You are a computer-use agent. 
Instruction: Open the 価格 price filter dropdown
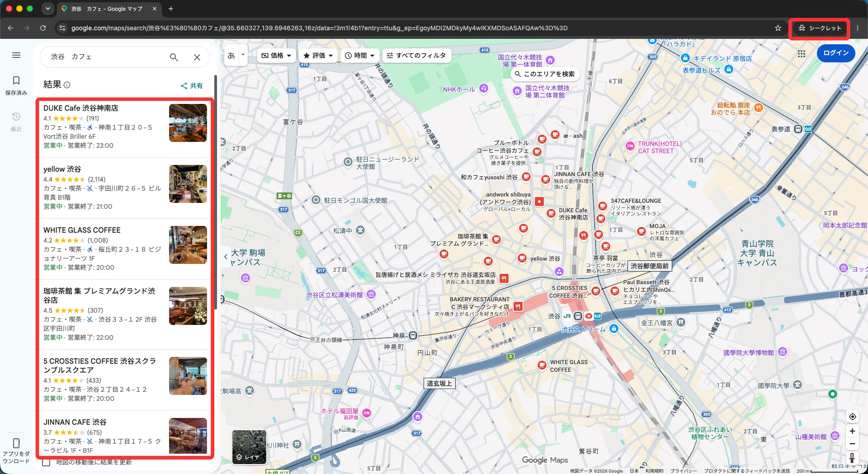(x=277, y=56)
